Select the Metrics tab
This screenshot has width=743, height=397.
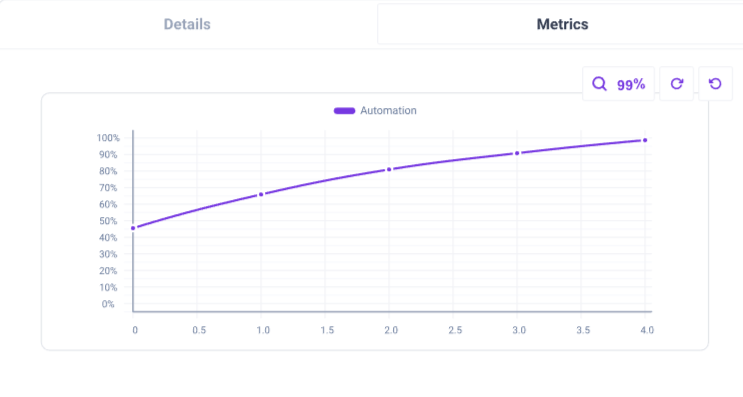[562, 24]
